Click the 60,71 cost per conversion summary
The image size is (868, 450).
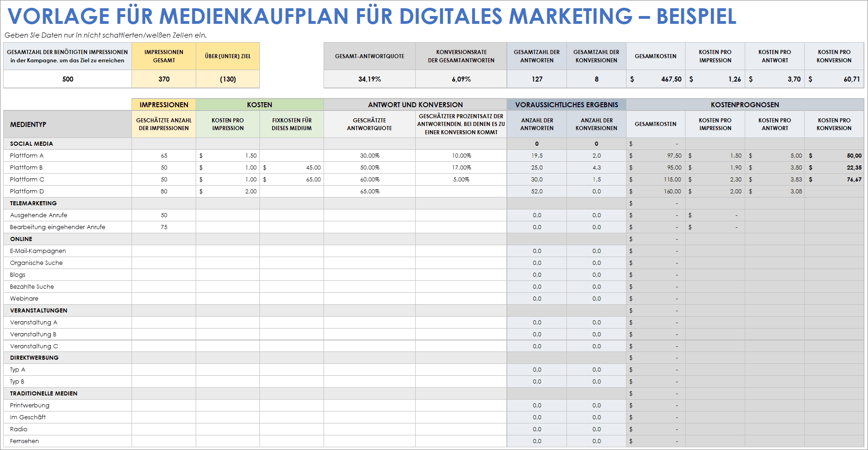pyautogui.click(x=834, y=79)
